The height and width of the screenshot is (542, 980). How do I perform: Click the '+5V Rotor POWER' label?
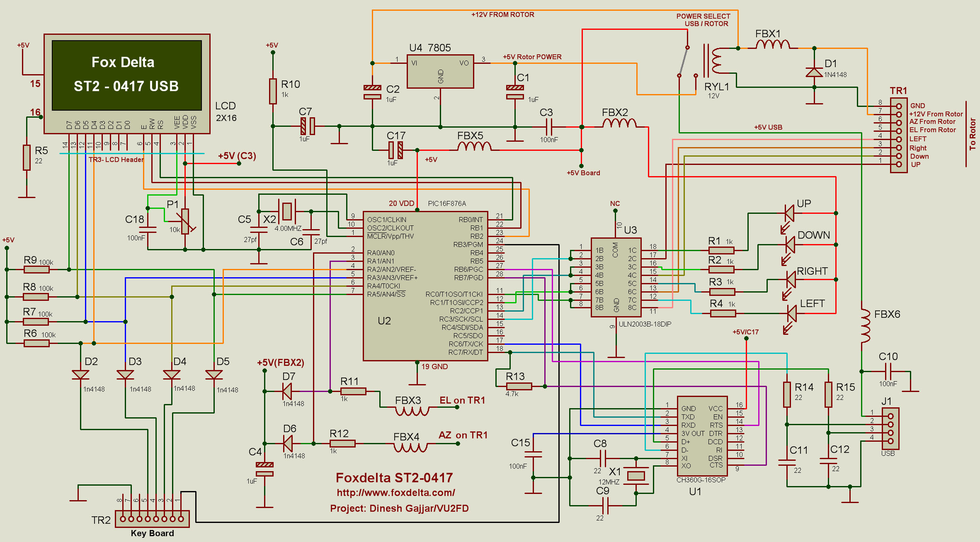point(532,57)
